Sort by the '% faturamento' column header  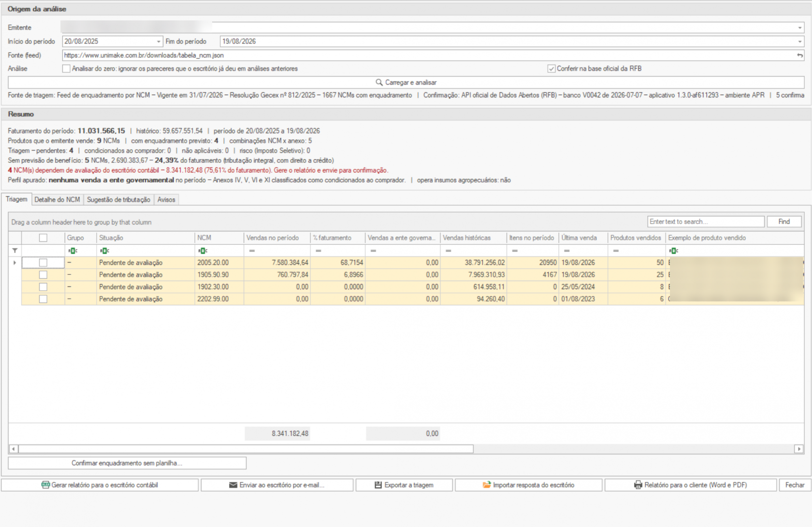pos(337,238)
